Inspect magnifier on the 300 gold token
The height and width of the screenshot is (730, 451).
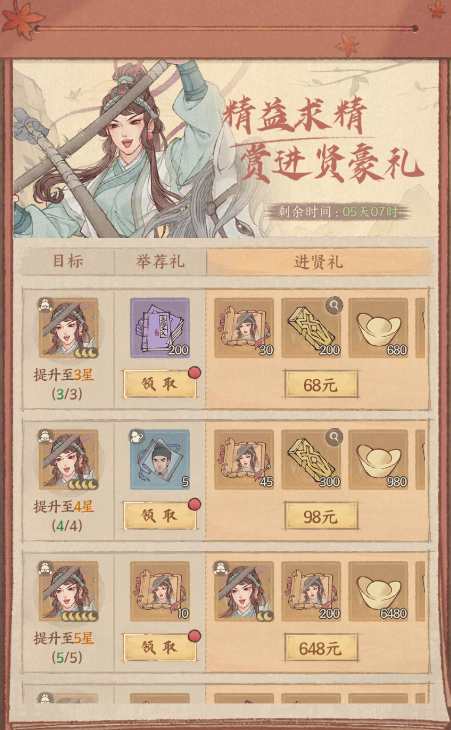334,437
